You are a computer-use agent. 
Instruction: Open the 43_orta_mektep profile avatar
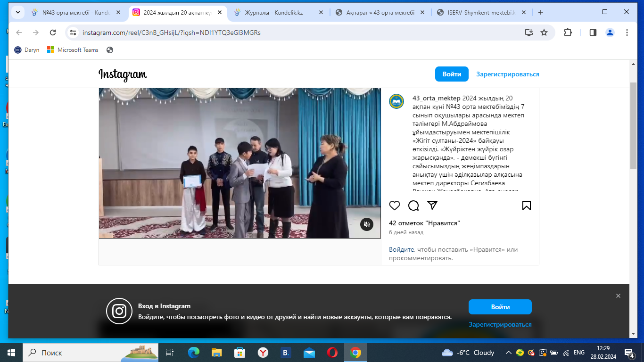396,101
